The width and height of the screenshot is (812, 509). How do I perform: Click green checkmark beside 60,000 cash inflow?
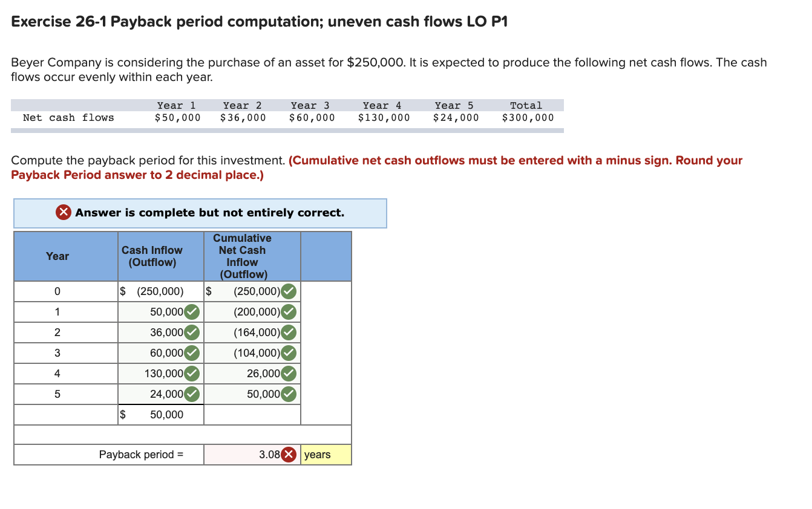pos(192,353)
